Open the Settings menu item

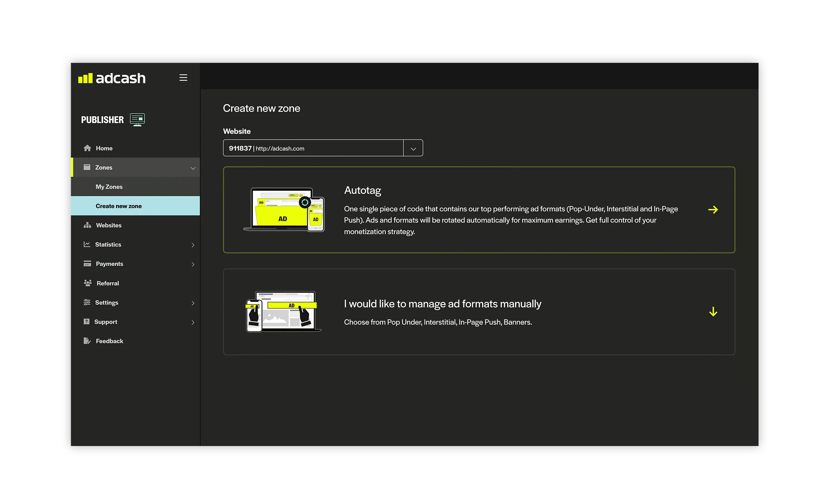pos(135,302)
